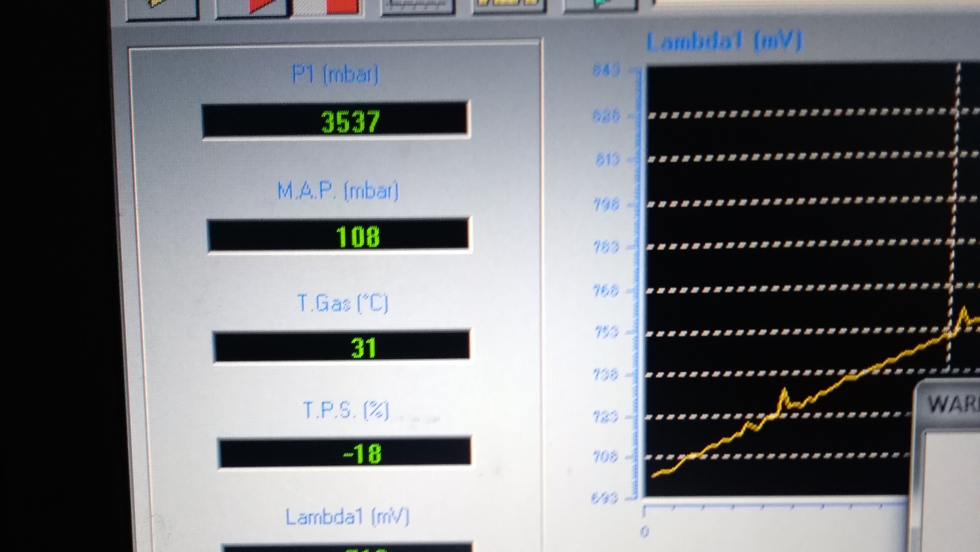Open the graph chart toolbar button

pyautogui.click(x=417, y=6)
